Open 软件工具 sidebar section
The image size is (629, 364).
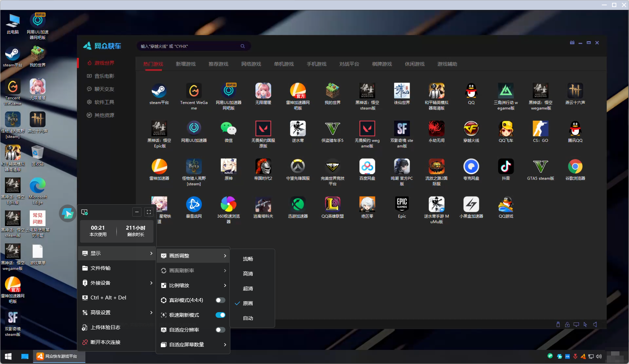(101, 102)
